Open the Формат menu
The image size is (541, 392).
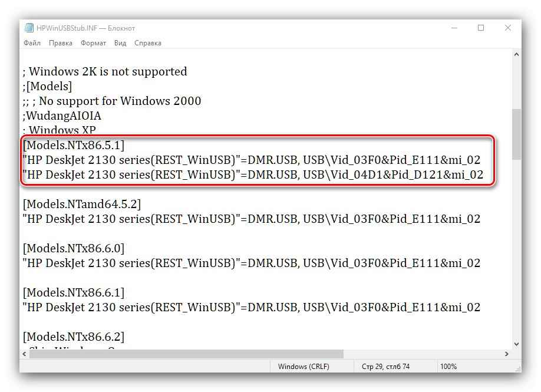[93, 43]
